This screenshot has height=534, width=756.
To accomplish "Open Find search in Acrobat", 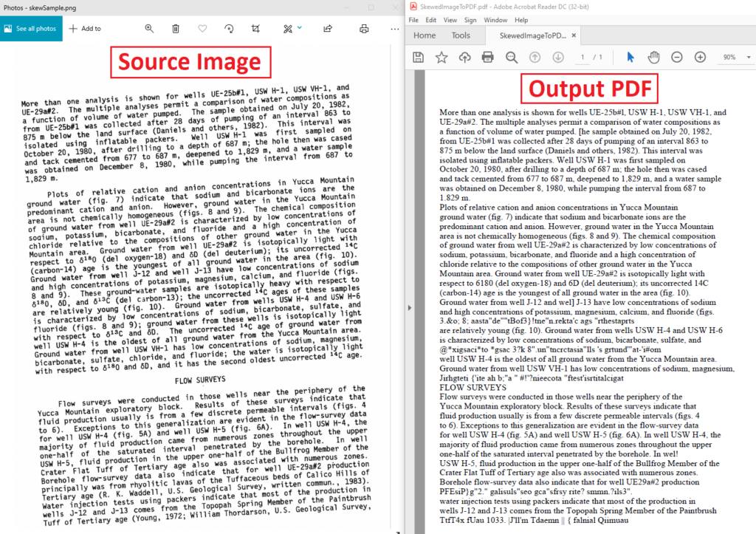I will [512, 58].
